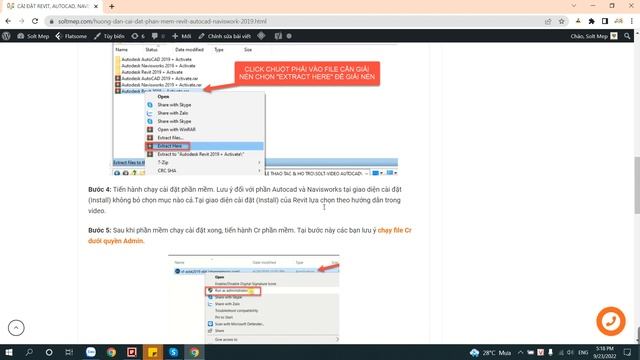Screen dimensions: 640x360
Task: Open the 'Solt Mep' site menu
Action: [x=33, y=36]
